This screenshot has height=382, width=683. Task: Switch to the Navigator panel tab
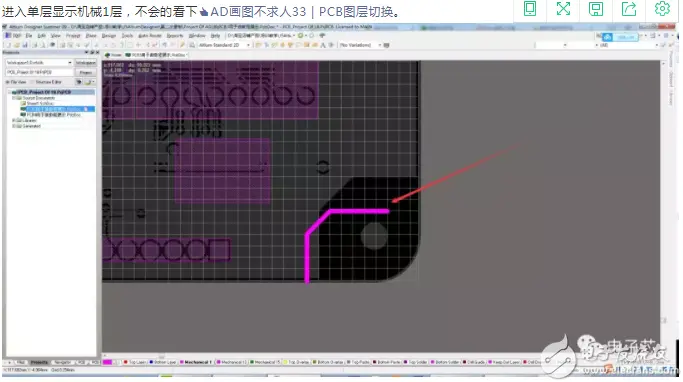tap(62, 362)
